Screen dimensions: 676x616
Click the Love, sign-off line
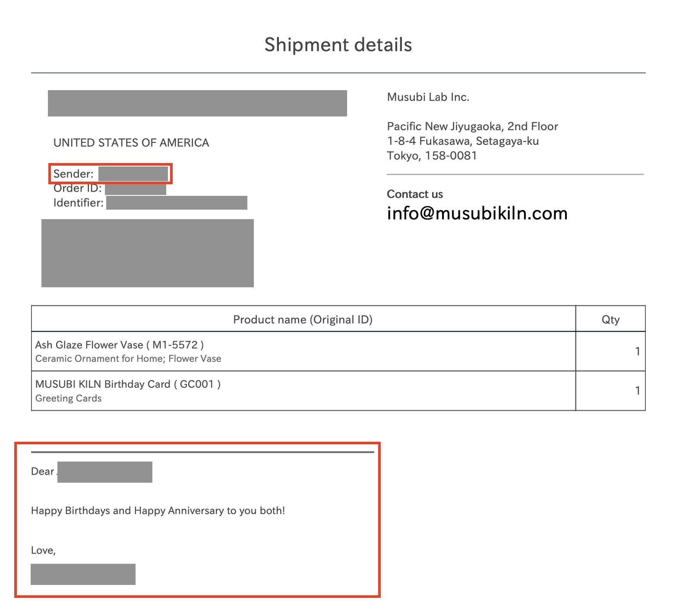pyautogui.click(x=44, y=550)
